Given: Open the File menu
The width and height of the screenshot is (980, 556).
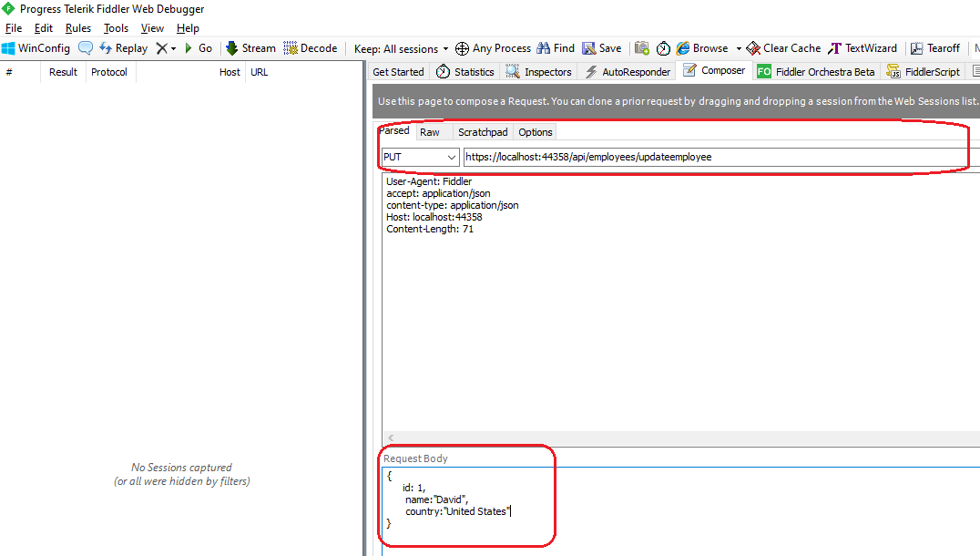Looking at the screenshot, I should (x=14, y=28).
